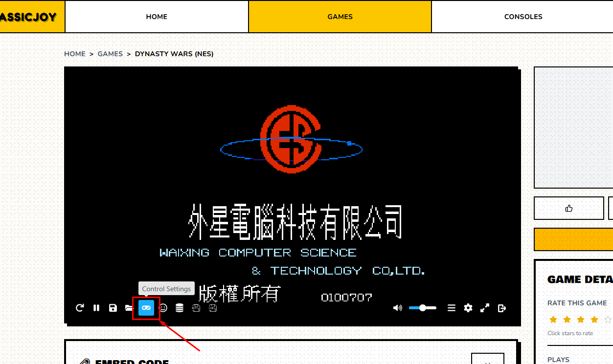The width and height of the screenshot is (613, 364).
Task: Rate the game one star
Action: click(553, 320)
